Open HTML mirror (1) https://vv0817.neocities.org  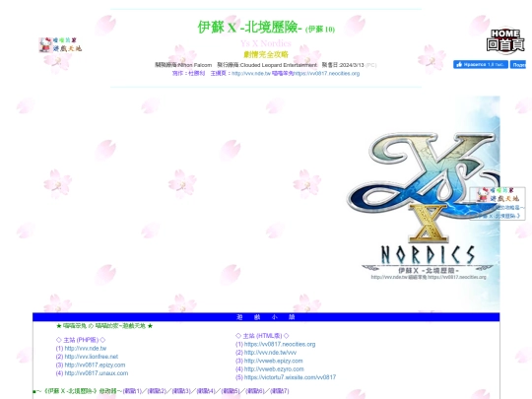(x=280, y=345)
